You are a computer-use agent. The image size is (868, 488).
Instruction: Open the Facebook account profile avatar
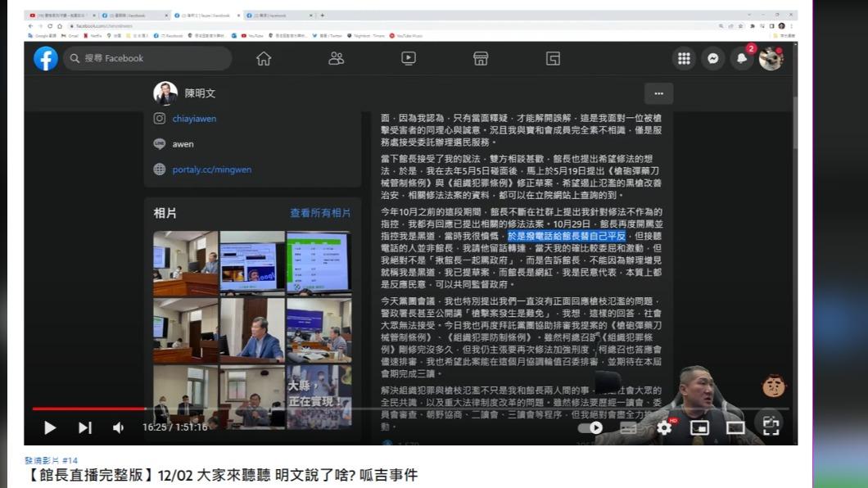point(771,58)
